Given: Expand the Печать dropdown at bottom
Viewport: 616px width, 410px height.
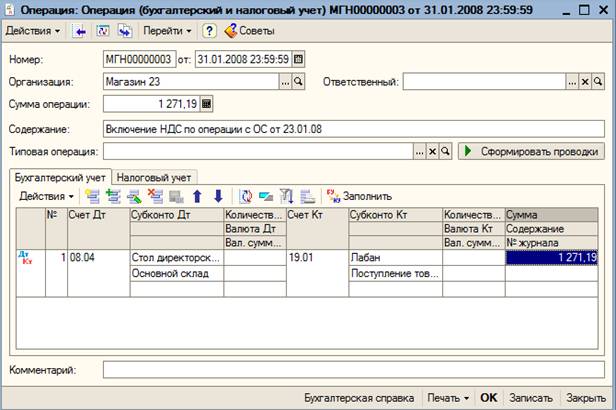Looking at the screenshot, I should (448, 397).
